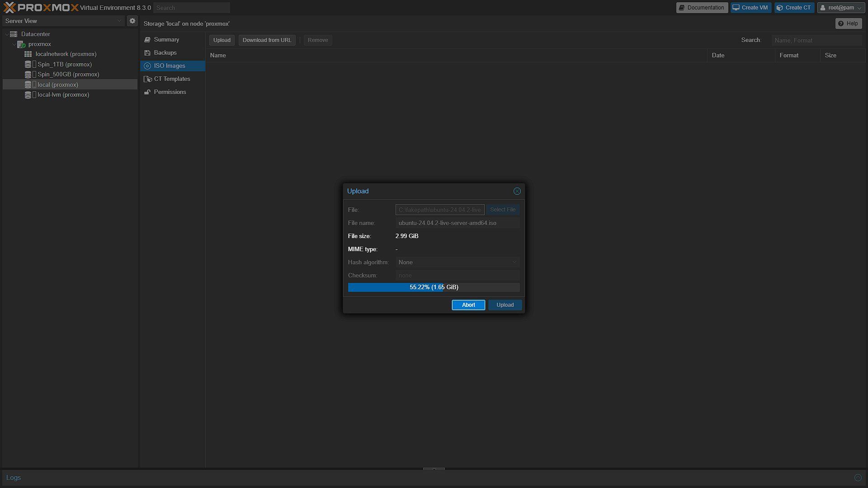This screenshot has width=868, height=488.
Task: Open the root@pam user menu
Action: point(841,8)
